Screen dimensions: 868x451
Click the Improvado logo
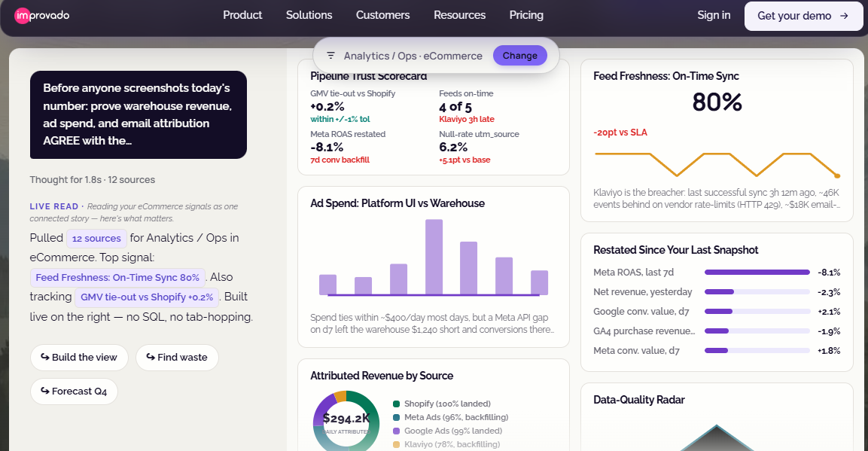coord(42,16)
